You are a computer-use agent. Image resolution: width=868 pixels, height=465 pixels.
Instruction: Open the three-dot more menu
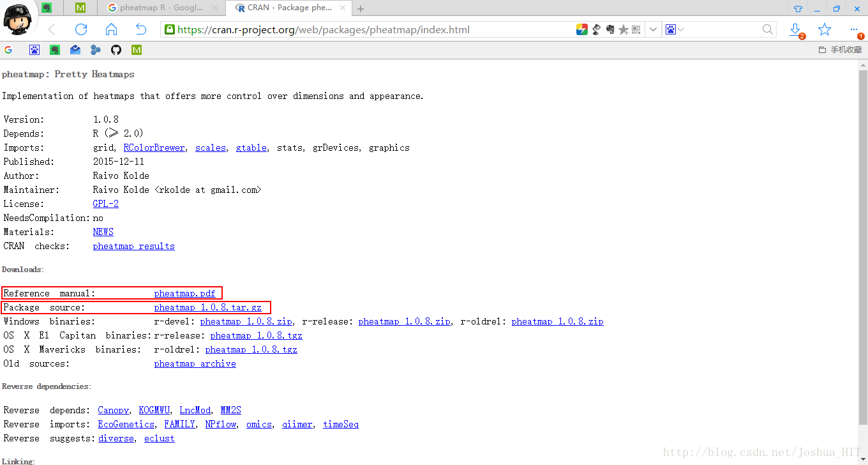click(854, 29)
